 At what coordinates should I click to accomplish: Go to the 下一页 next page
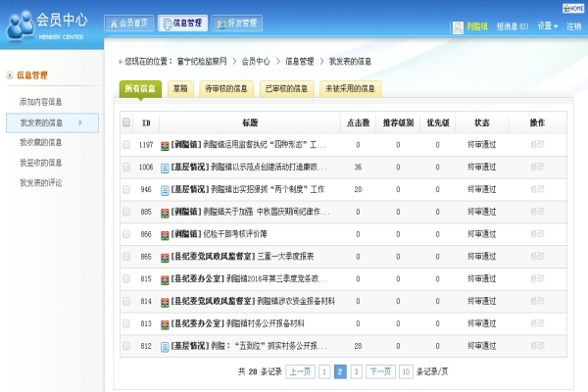379,371
